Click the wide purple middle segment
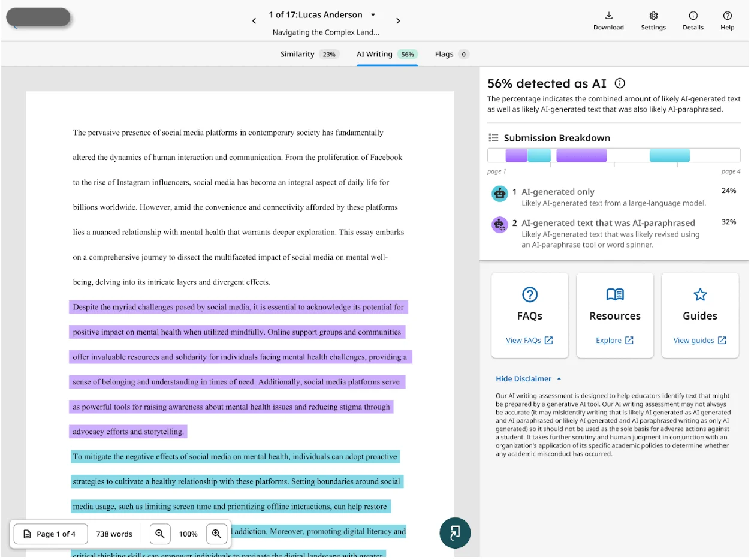754x560 pixels. pyautogui.click(x=581, y=155)
